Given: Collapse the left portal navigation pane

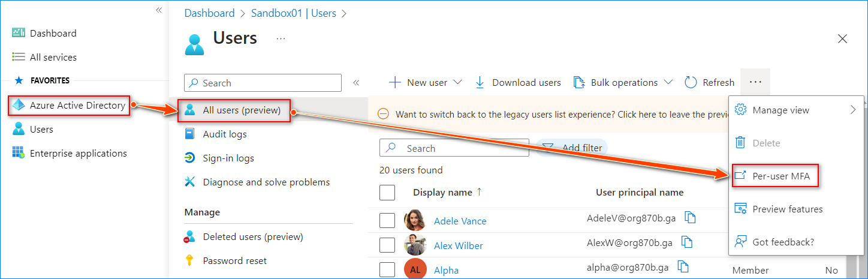Looking at the screenshot, I should [159, 10].
